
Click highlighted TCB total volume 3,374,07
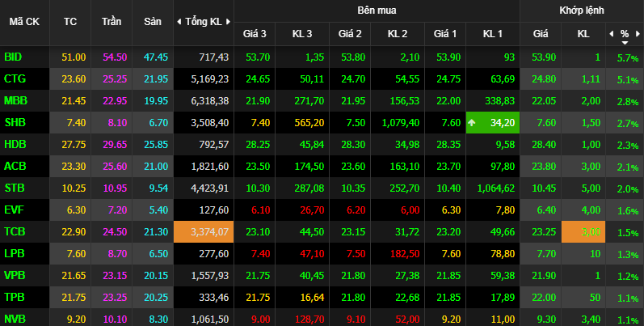(x=204, y=232)
